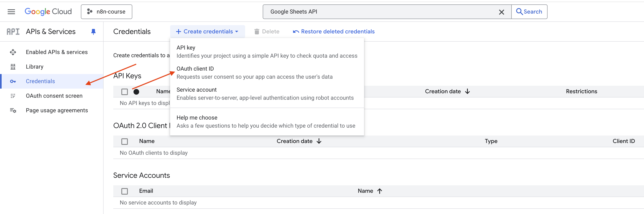The image size is (644, 214).
Task: Click the Google Cloud logo
Action: (x=48, y=12)
